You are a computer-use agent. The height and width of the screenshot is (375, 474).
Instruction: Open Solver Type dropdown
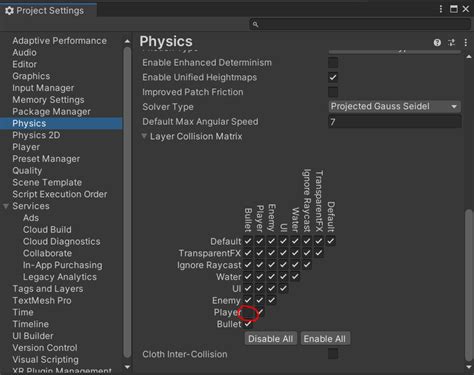[x=395, y=107]
